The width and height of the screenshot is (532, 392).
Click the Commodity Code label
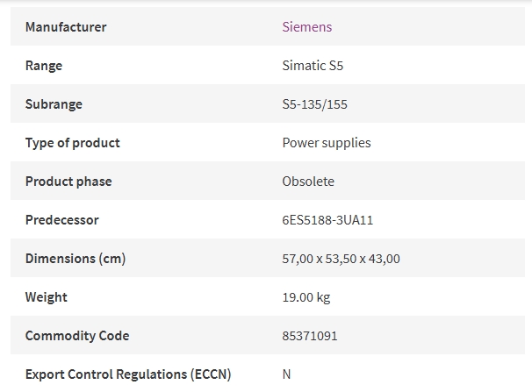tap(77, 336)
